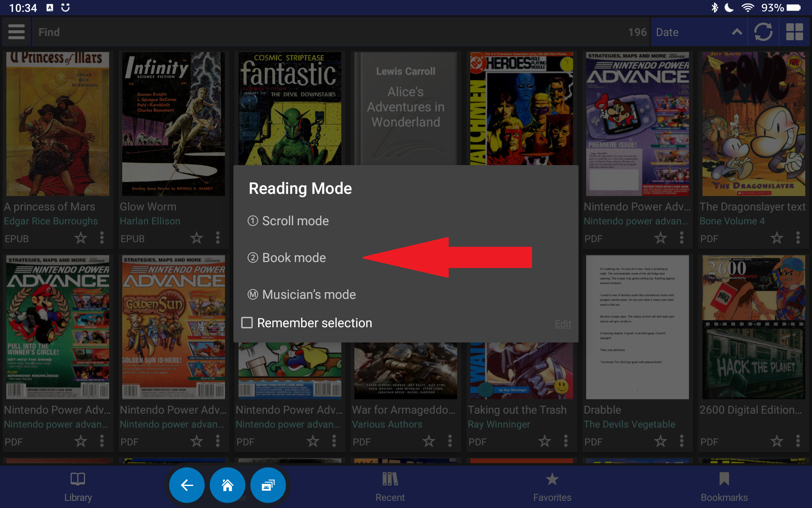The height and width of the screenshot is (508, 812).
Task: Switch to grid layout view icon
Action: click(x=794, y=32)
